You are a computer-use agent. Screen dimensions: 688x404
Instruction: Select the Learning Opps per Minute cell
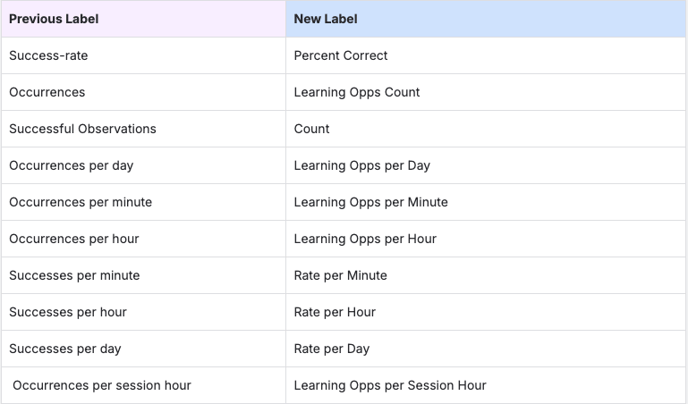click(371, 202)
